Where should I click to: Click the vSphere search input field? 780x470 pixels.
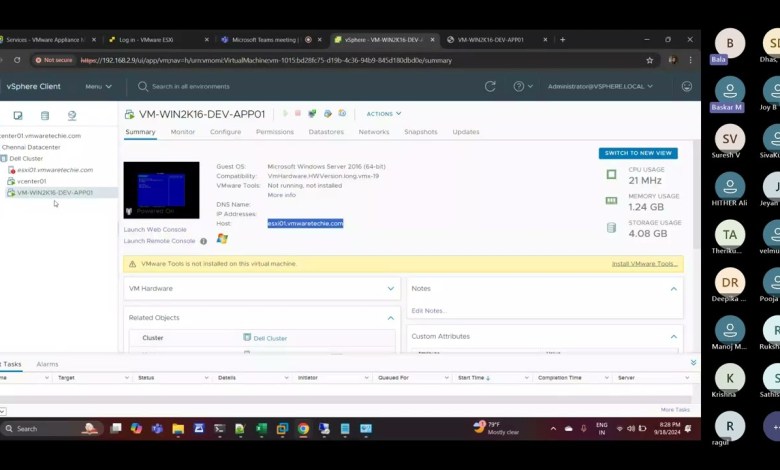(x=191, y=87)
